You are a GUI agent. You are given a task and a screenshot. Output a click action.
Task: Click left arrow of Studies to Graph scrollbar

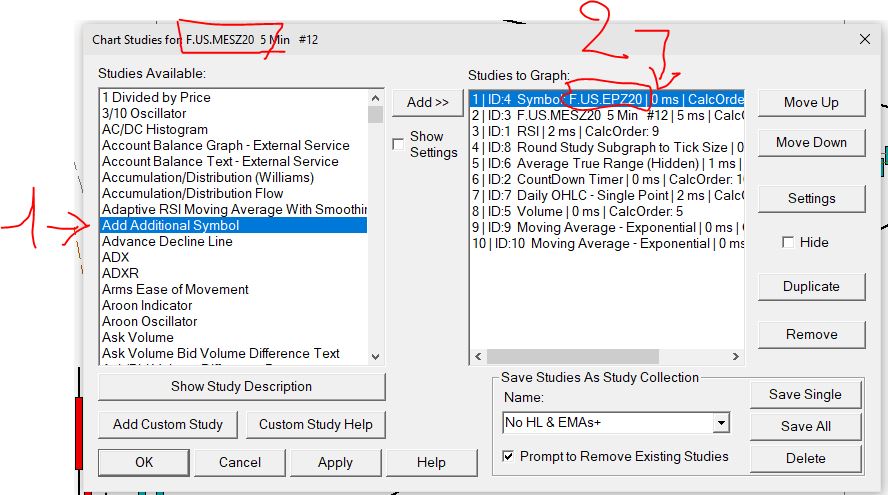(478, 356)
